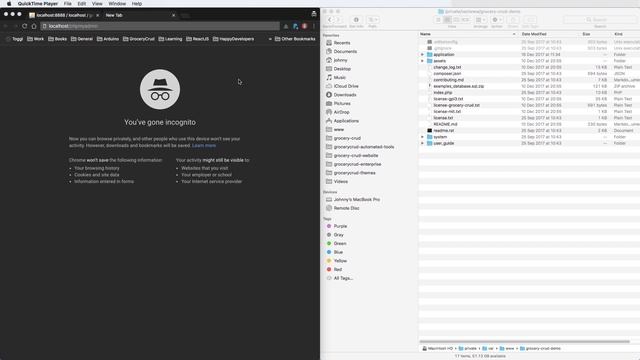Expand the assets folder in Finder

[422, 61]
